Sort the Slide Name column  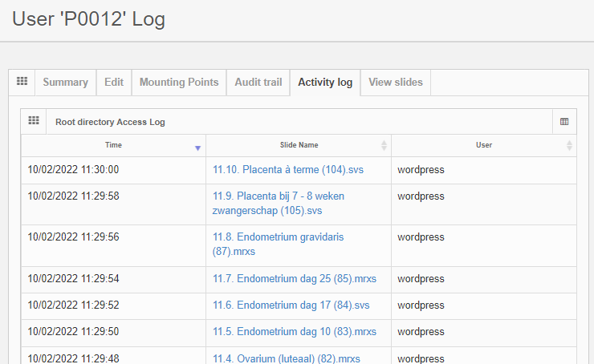tap(384, 145)
